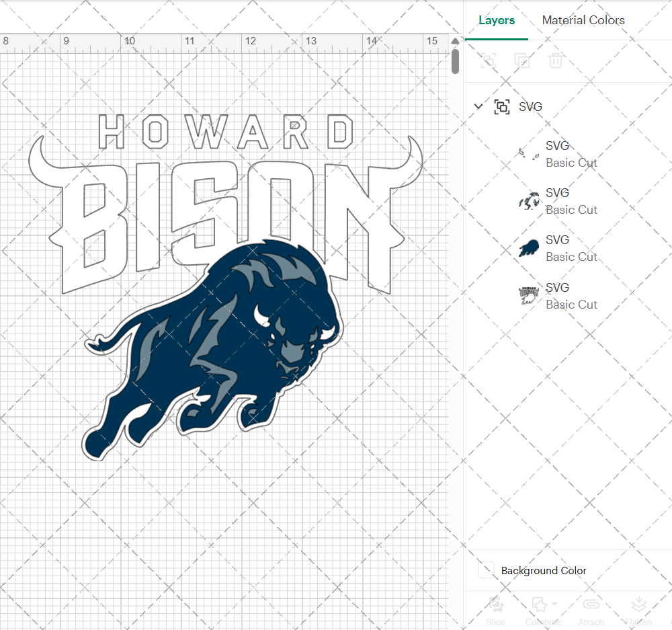Click the scroll up arrow on canvas
Screen dimensions: 672x630
pos(455,41)
